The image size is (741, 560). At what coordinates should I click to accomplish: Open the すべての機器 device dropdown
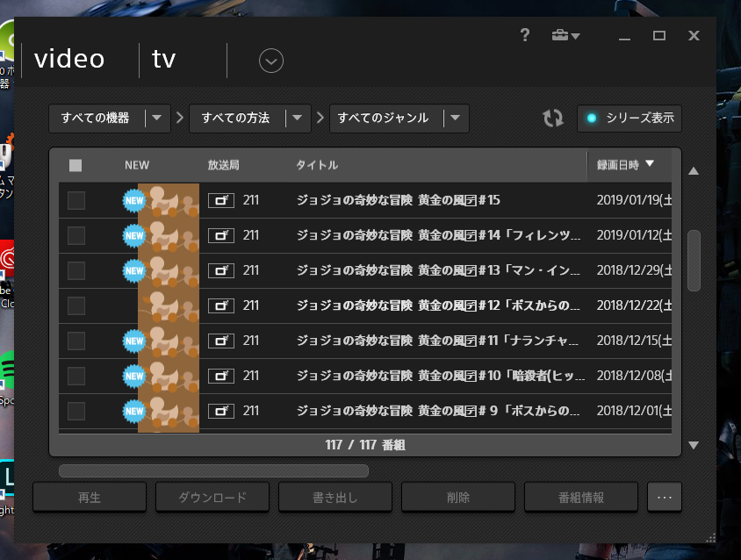[110, 118]
